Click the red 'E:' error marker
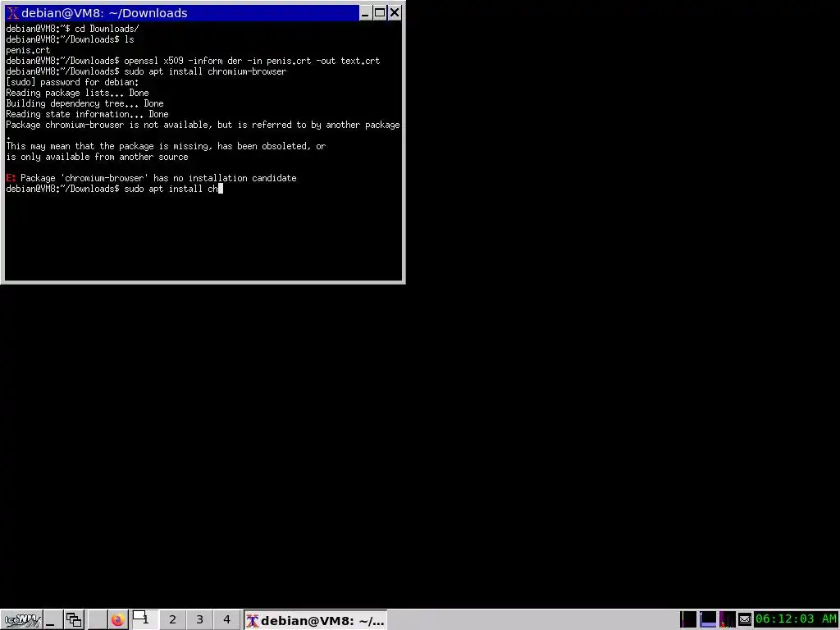Image resolution: width=840 pixels, height=630 pixels. tap(11, 178)
